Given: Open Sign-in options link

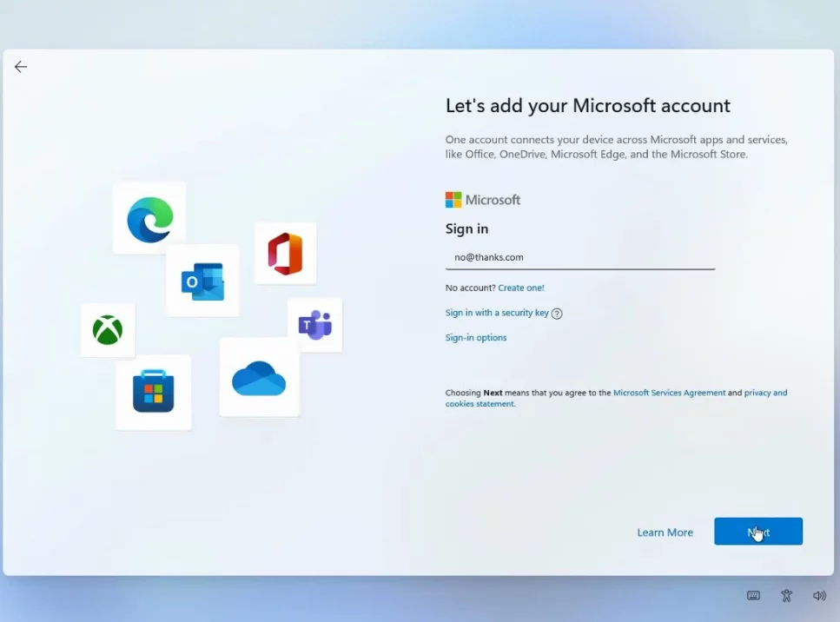Looking at the screenshot, I should click(x=476, y=338).
